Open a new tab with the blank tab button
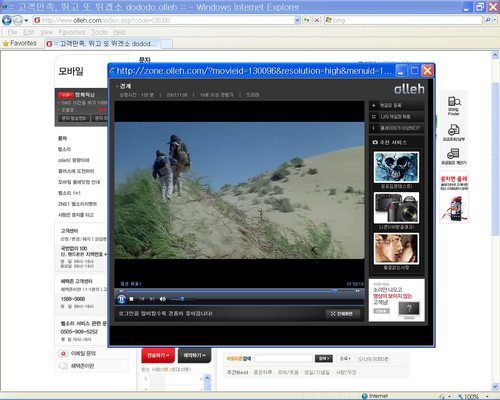Screen dimensions: 500x400 [x=167, y=44]
